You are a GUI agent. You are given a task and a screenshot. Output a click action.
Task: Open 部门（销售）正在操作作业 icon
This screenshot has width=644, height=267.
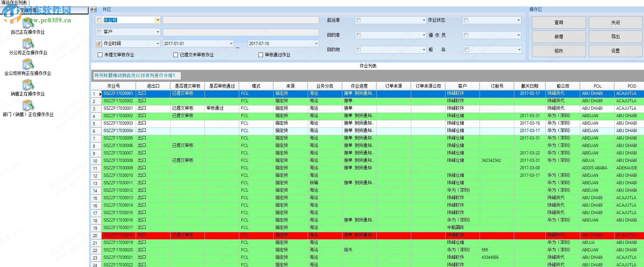coord(28,105)
